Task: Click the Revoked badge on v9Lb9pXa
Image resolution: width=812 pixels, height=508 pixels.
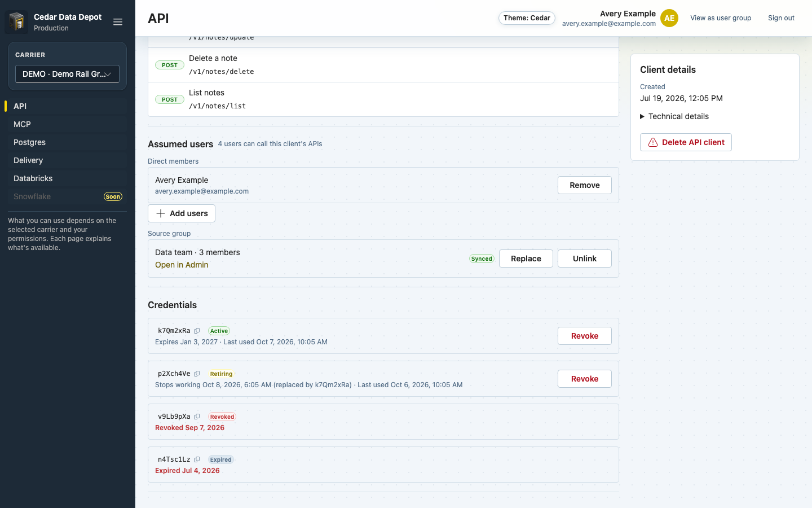Action: 222,417
